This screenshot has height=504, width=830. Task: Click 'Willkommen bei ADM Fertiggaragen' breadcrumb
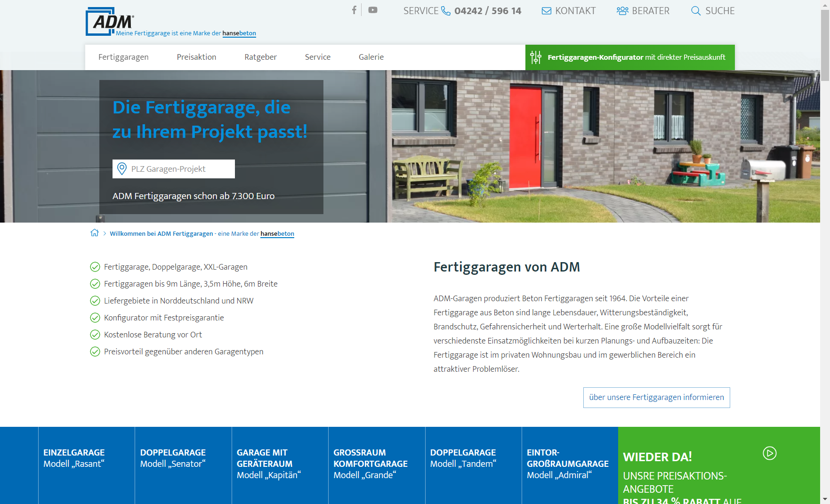click(x=161, y=234)
